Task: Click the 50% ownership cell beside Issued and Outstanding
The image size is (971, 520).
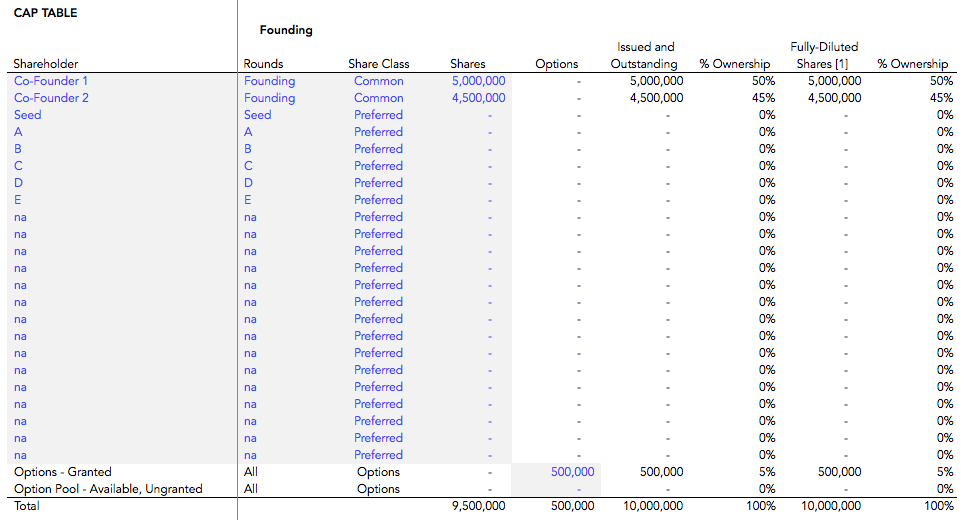Action: click(764, 81)
